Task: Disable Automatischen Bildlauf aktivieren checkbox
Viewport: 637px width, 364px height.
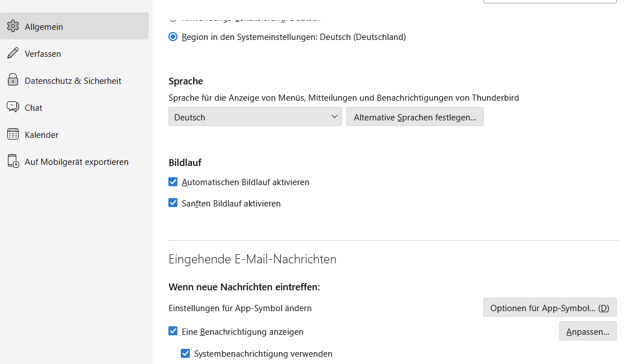Action: click(x=173, y=182)
